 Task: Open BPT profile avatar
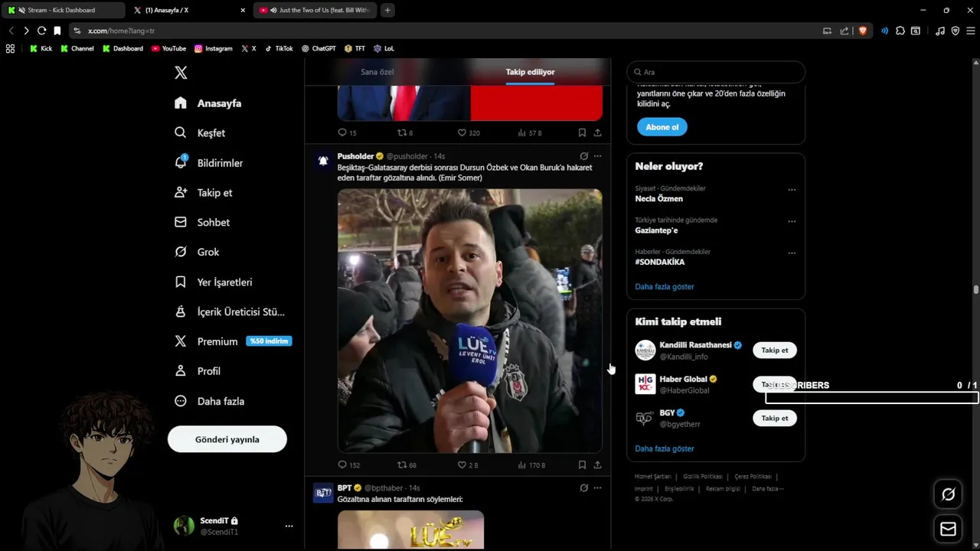tap(323, 493)
